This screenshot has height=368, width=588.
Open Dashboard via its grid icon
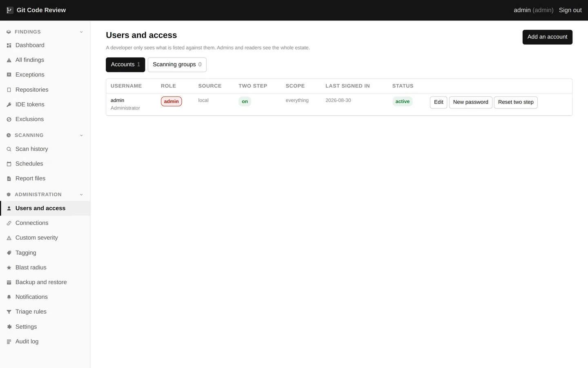point(9,45)
